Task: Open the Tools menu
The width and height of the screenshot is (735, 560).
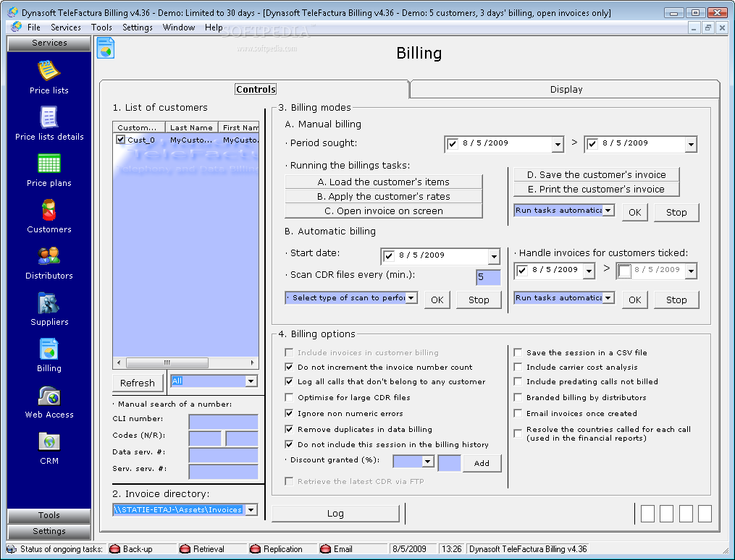Action: (101, 27)
